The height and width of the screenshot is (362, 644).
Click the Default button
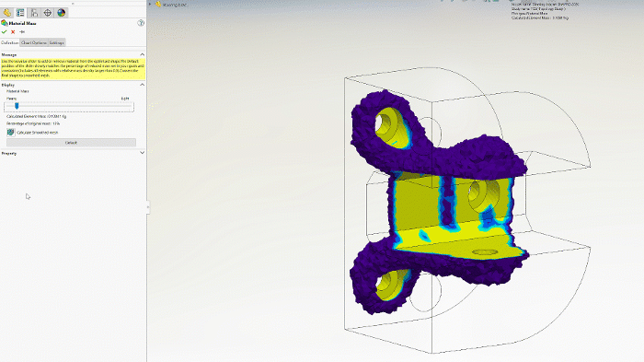(71, 143)
